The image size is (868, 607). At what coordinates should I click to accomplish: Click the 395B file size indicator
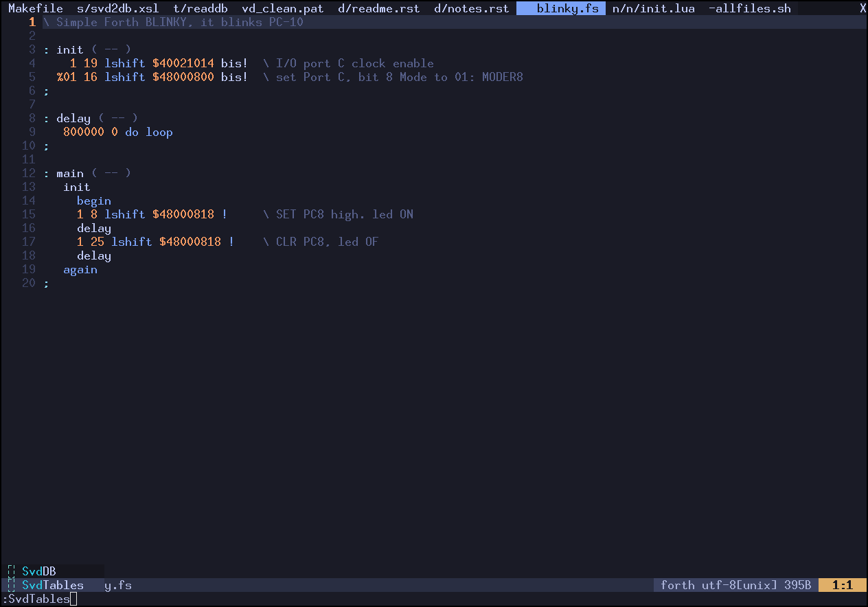[x=797, y=585]
